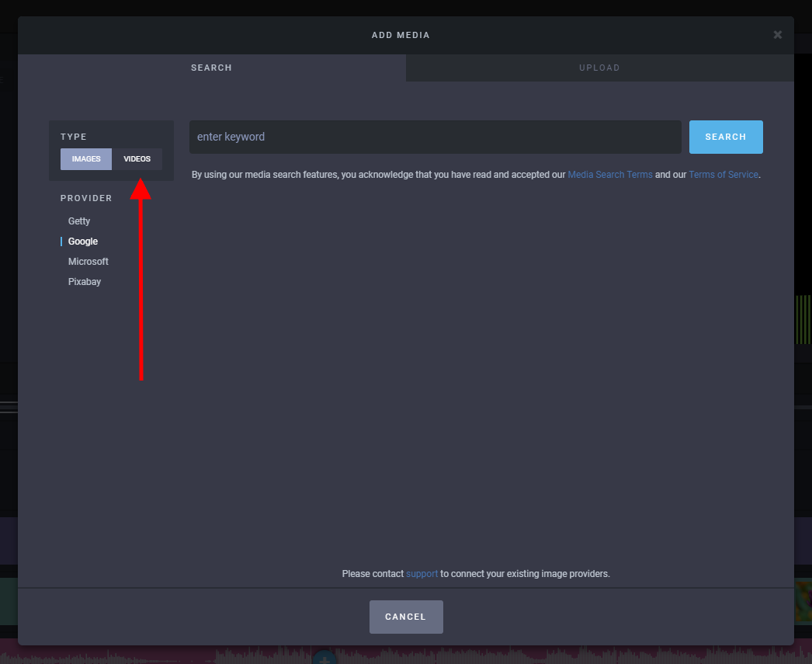The height and width of the screenshot is (664, 812).
Task: Close the Add Media dialog
Action: tap(777, 35)
